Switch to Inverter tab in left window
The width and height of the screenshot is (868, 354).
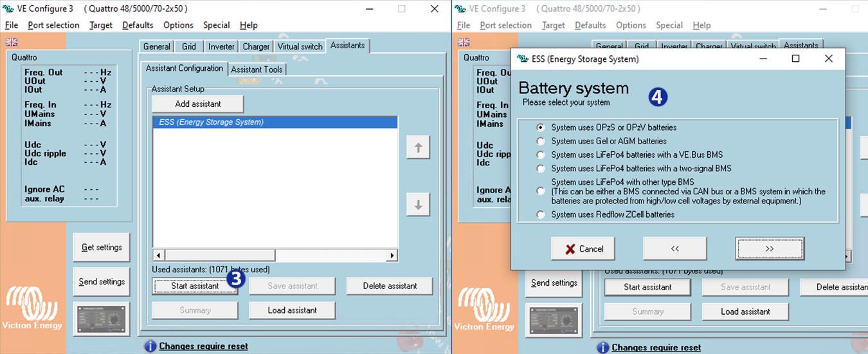coord(221,46)
